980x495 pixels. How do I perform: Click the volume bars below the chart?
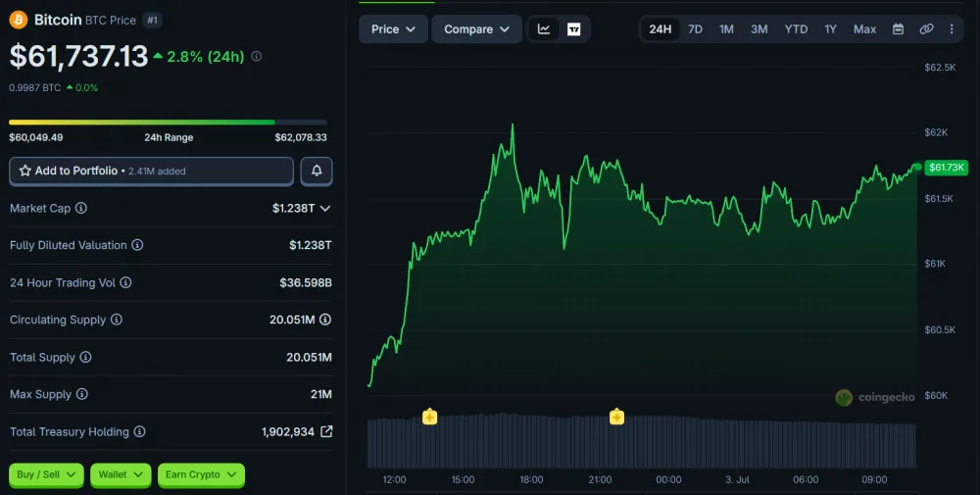tap(641, 441)
